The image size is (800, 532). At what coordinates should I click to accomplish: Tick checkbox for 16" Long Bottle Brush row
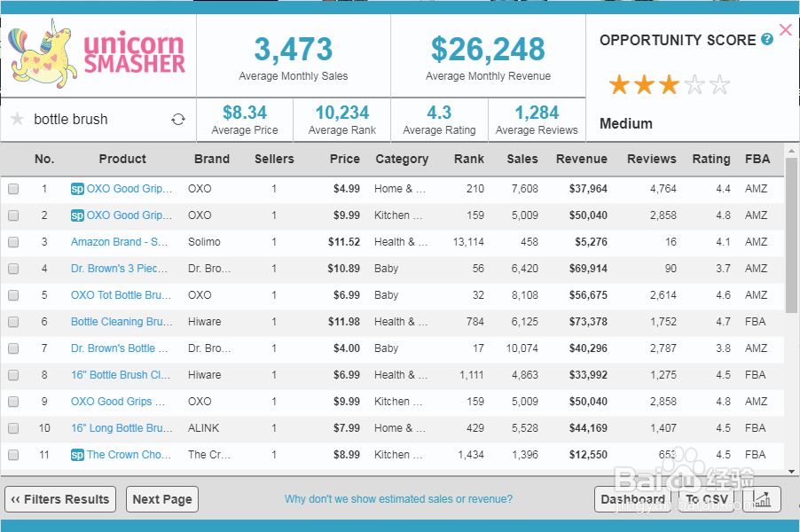pos(13,428)
